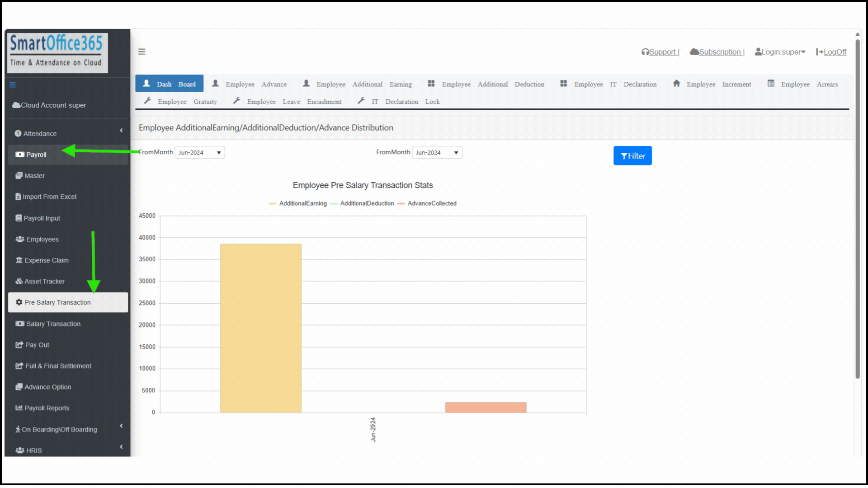
Task: Open the Employee Gratuity tab
Action: tap(181, 102)
